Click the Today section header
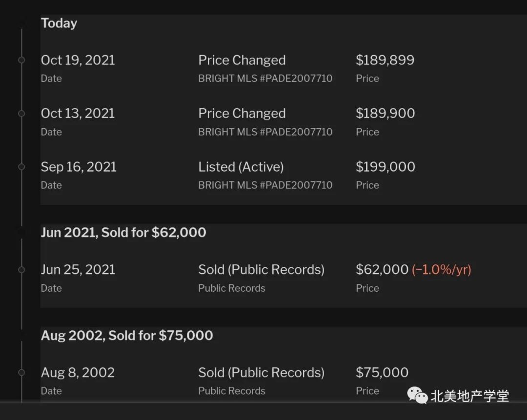Screen dimensions: 527x420 [x=59, y=23]
